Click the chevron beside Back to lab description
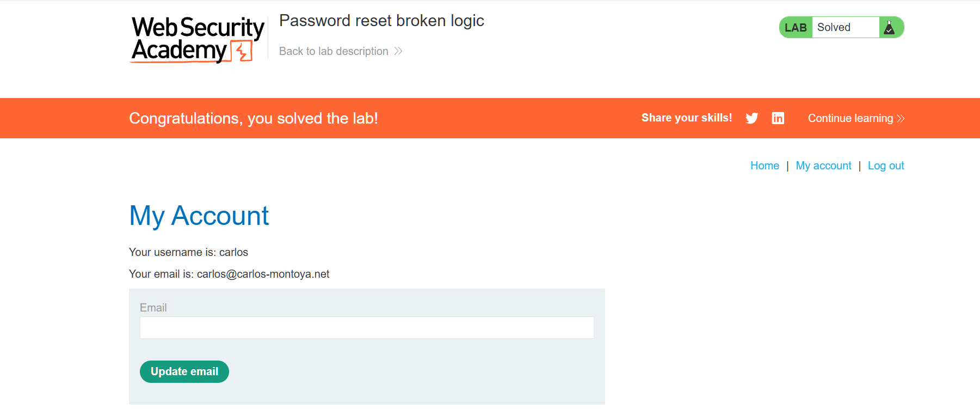 coord(398,51)
